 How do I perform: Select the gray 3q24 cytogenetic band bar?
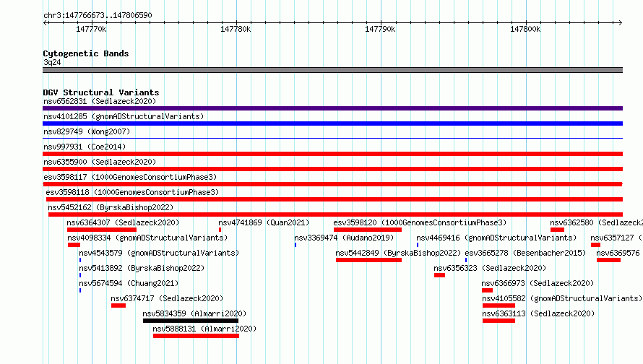332,70
